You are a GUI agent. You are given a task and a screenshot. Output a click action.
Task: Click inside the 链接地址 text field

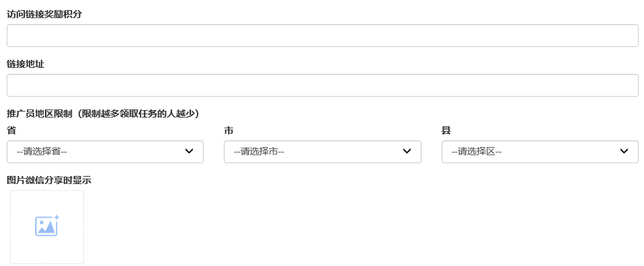[323, 85]
